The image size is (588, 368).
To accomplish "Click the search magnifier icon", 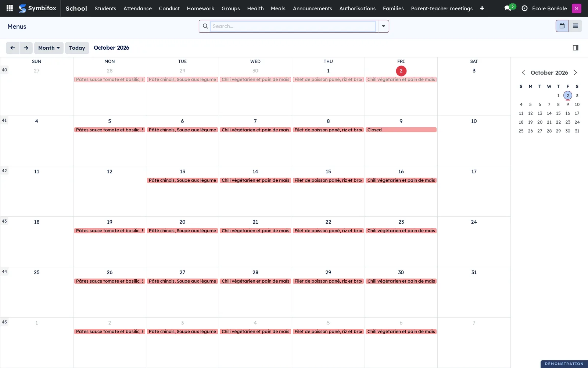I will pos(205,26).
